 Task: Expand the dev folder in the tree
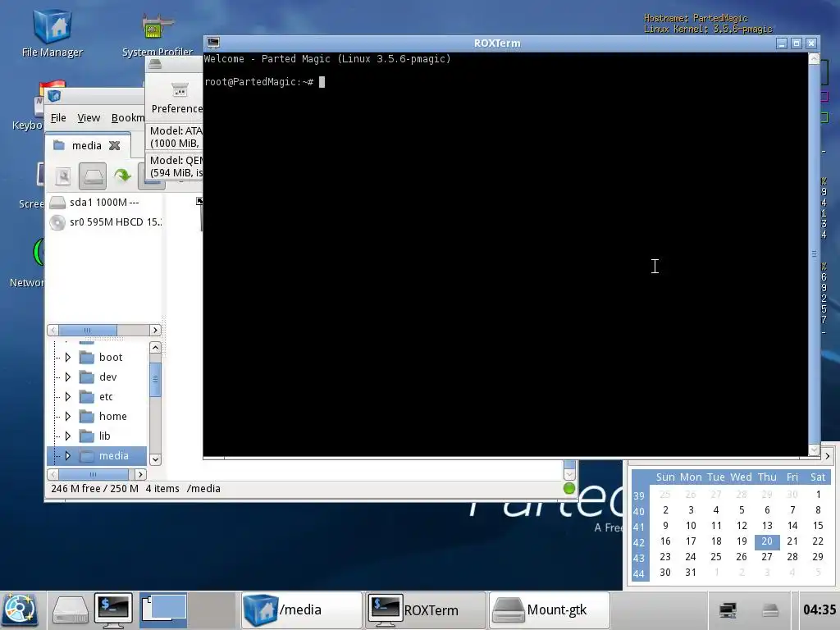(67, 377)
